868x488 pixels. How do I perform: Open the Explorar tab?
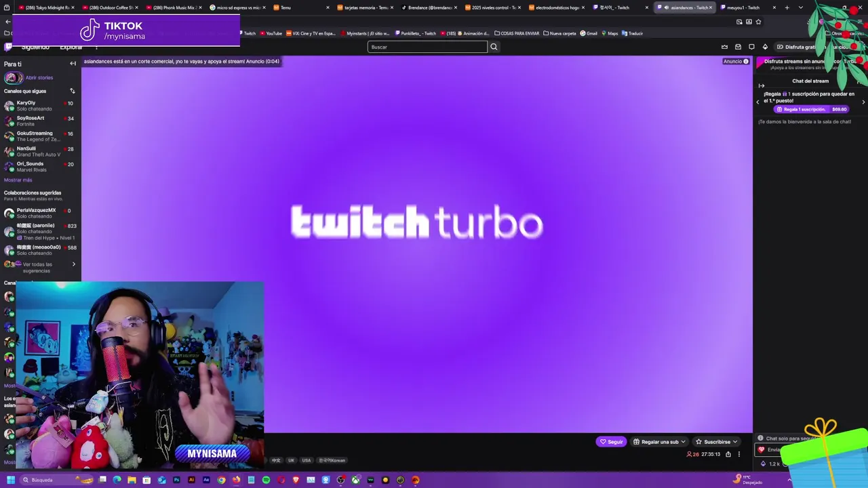pos(71,47)
